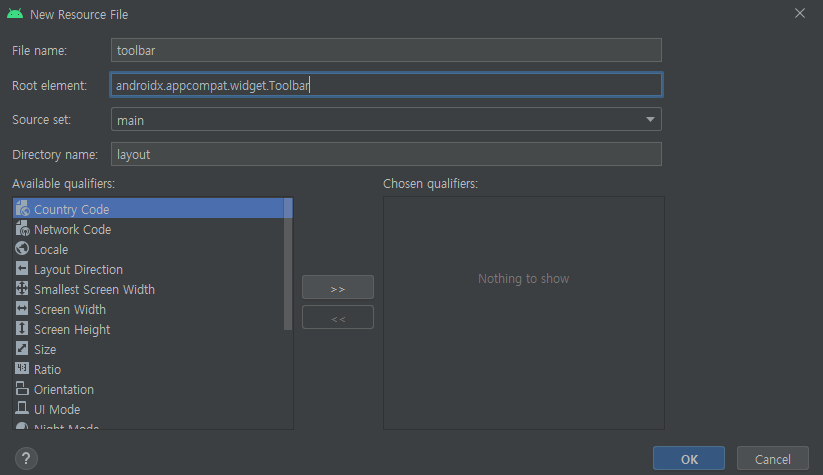This screenshot has width=823, height=475.
Task: Click the Screen Height icon
Action: tap(22, 329)
